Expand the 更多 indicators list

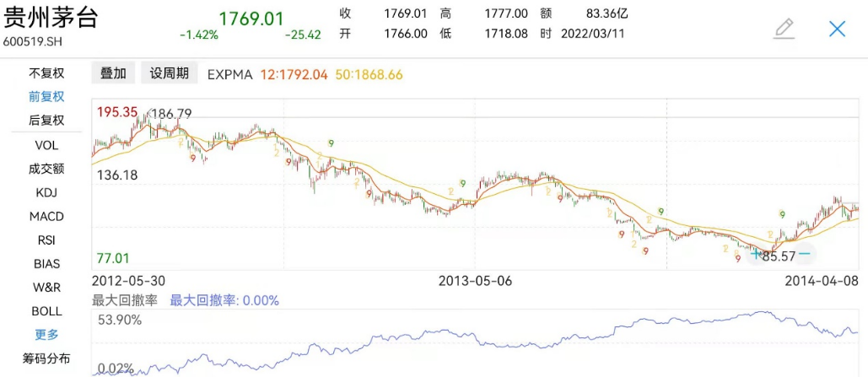46,335
